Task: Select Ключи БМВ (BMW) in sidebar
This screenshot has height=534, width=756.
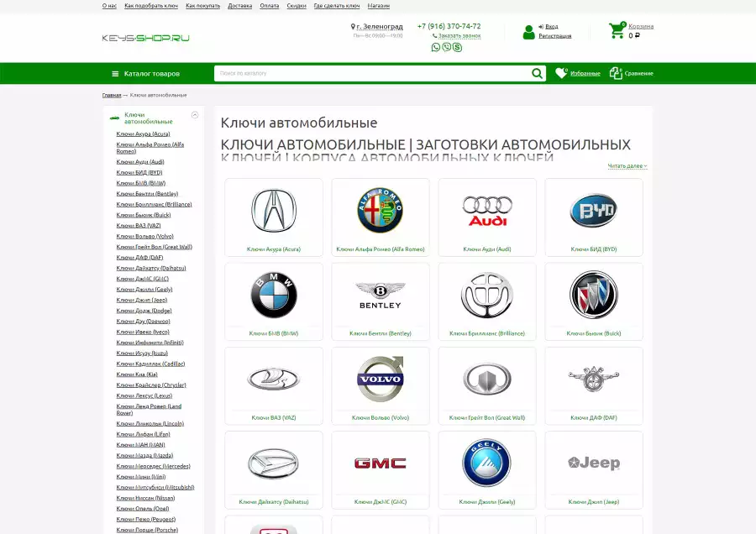Action: point(141,183)
